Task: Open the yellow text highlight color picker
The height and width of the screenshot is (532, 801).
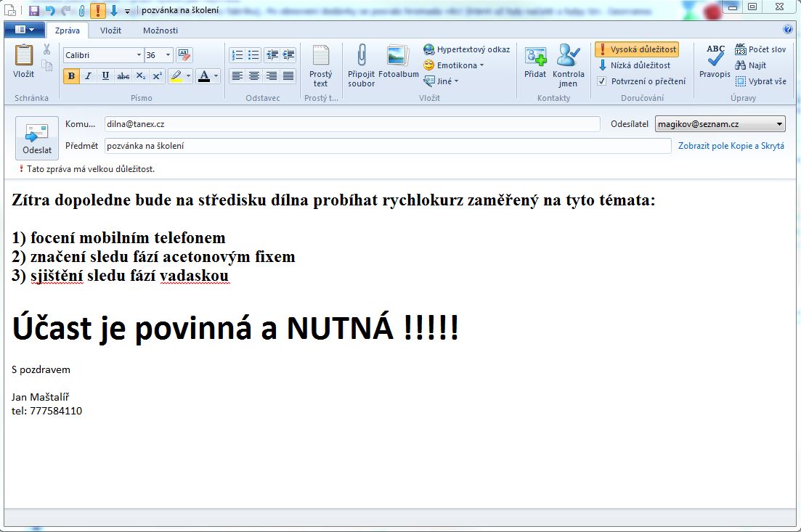Action: pos(187,76)
